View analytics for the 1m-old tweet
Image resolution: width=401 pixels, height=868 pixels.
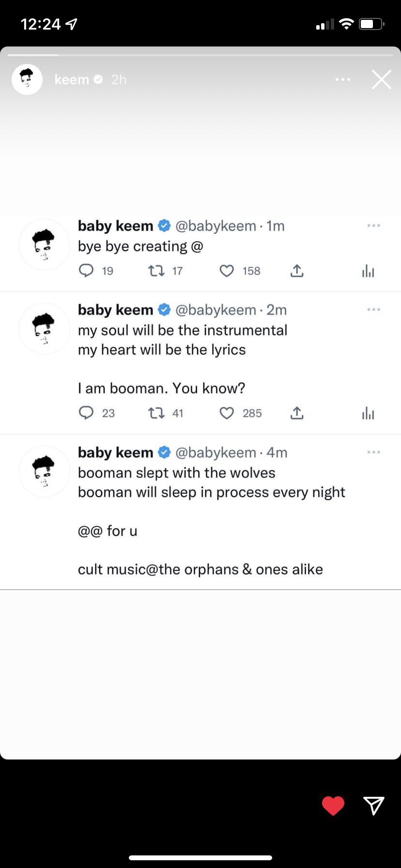(x=368, y=271)
